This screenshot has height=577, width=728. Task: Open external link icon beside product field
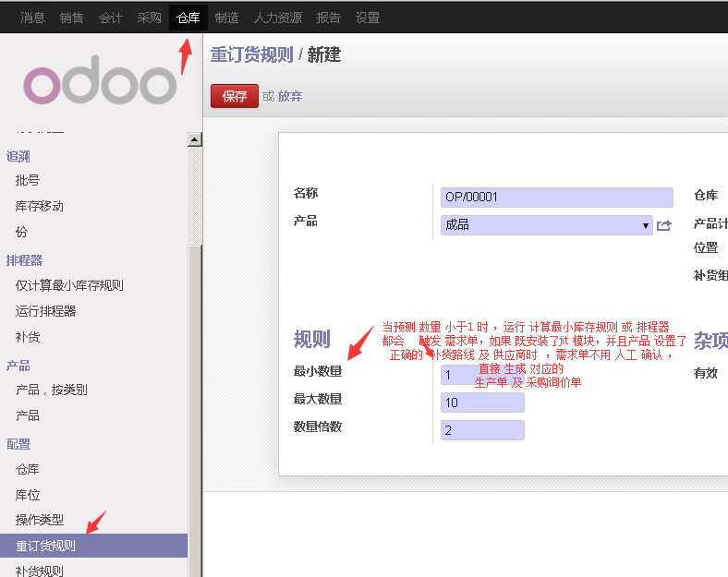tap(663, 225)
